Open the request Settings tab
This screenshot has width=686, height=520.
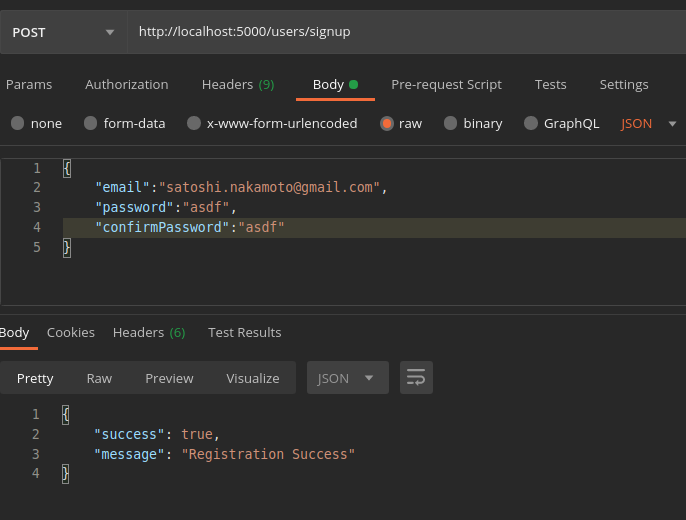(x=624, y=85)
